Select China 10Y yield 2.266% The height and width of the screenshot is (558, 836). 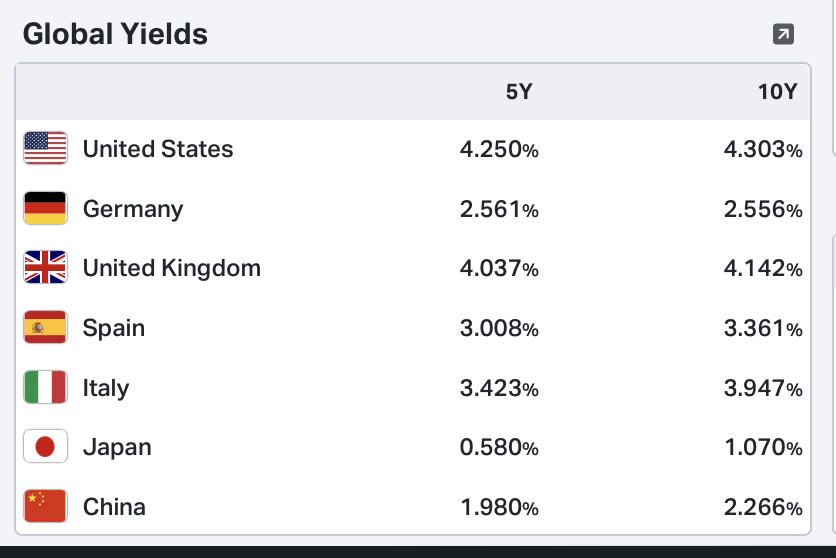pos(762,508)
